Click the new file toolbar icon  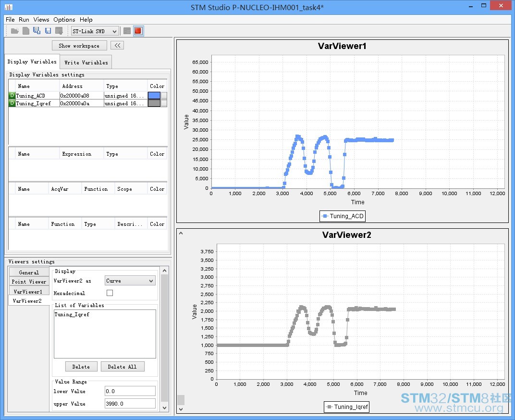pos(26,31)
